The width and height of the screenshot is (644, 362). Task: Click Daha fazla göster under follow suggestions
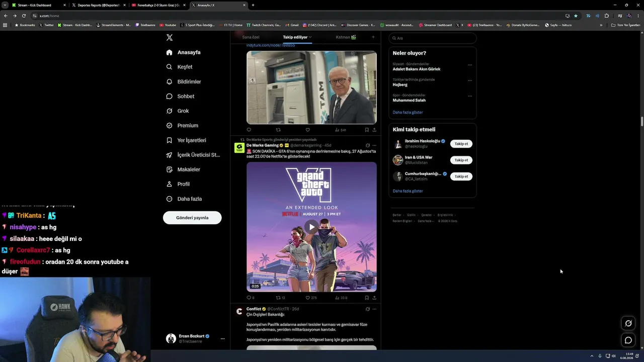tap(408, 191)
